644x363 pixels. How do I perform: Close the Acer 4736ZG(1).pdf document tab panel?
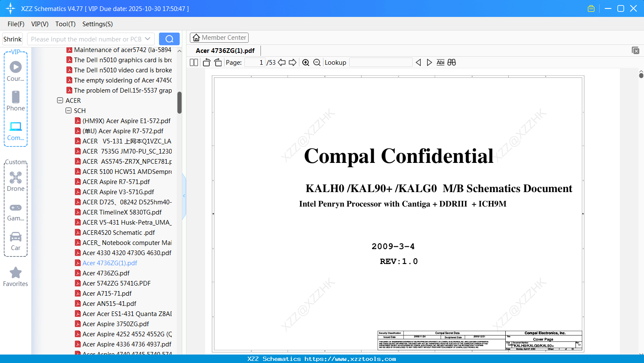(x=636, y=50)
